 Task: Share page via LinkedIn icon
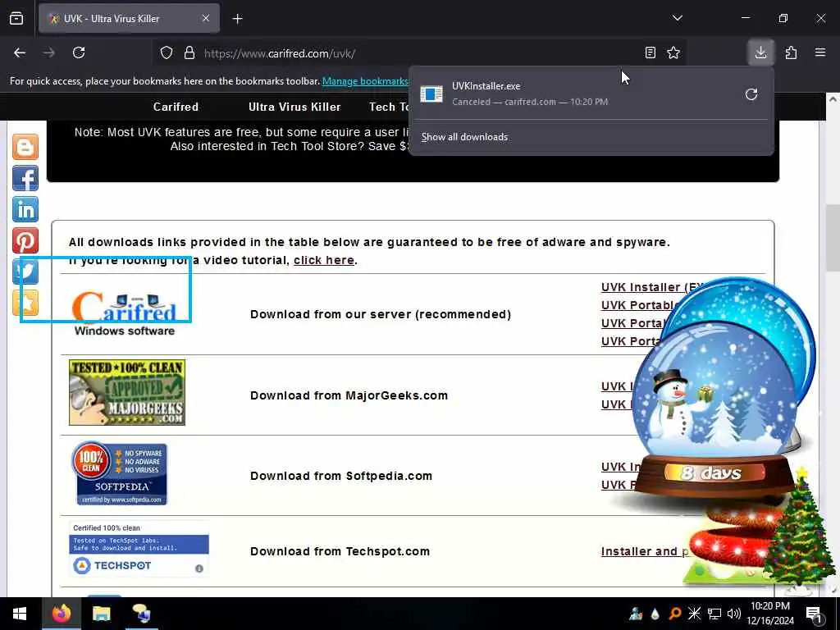coord(25,209)
